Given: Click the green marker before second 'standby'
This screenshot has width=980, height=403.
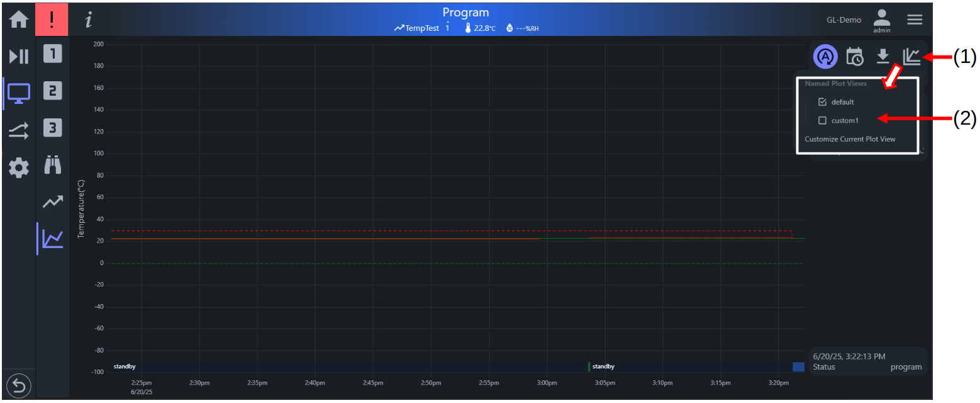Looking at the screenshot, I should (x=589, y=366).
